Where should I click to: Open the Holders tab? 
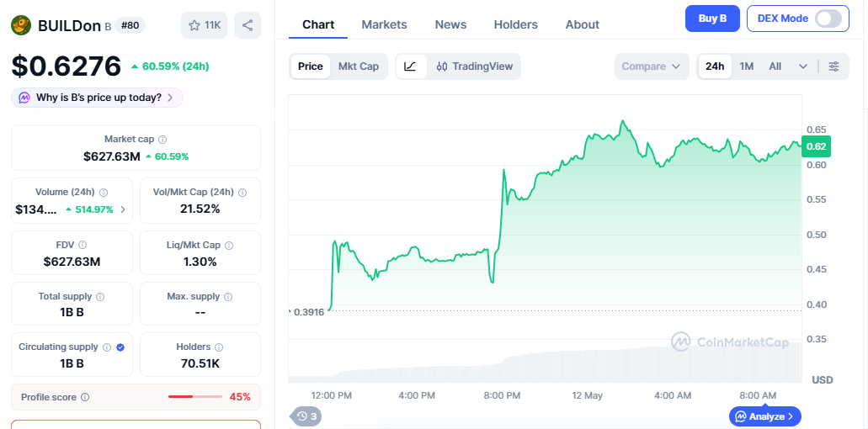[516, 24]
